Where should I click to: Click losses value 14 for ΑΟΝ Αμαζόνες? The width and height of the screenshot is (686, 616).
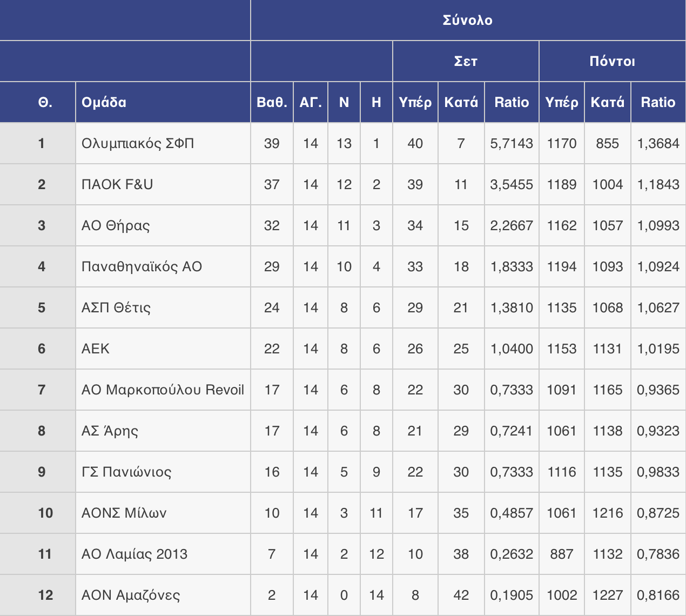(376, 595)
